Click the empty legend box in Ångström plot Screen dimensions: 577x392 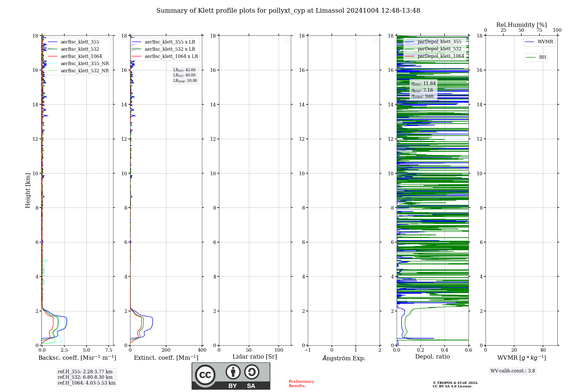(x=376, y=40)
